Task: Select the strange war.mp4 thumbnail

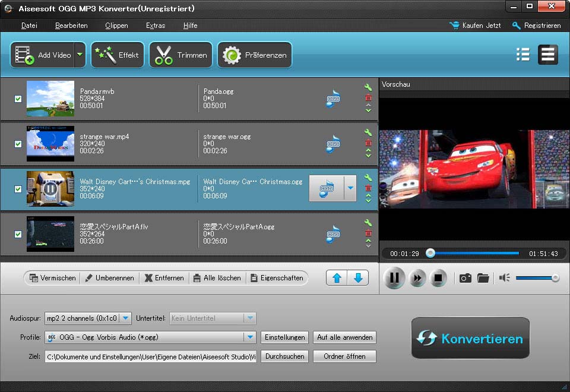Action: click(x=50, y=144)
